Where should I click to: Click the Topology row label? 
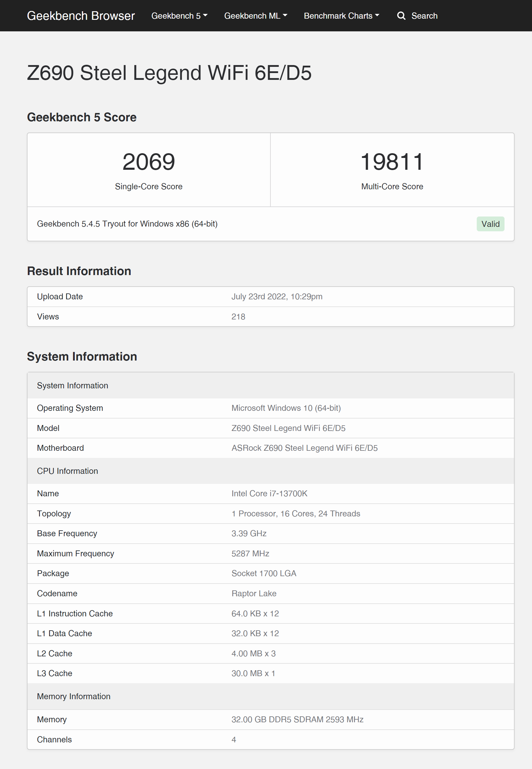point(54,513)
